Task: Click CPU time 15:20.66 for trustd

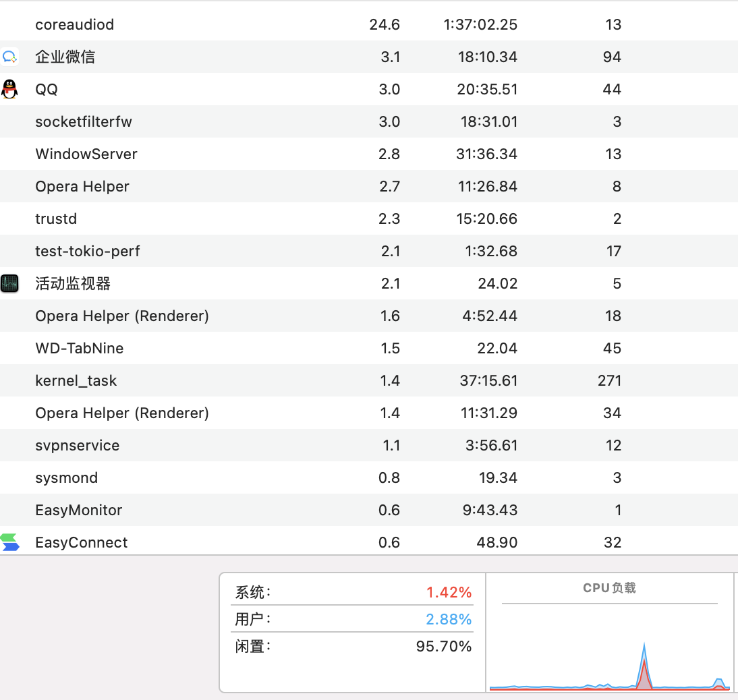Action: (x=486, y=218)
